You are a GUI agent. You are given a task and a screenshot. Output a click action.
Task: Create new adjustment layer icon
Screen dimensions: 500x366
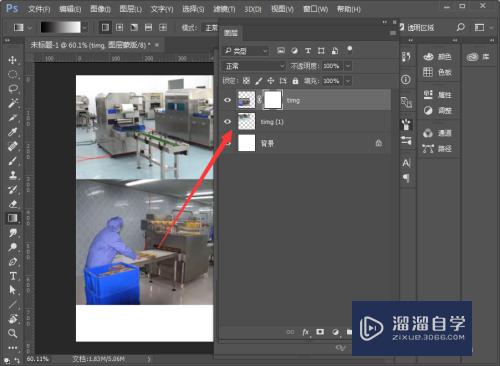click(335, 332)
